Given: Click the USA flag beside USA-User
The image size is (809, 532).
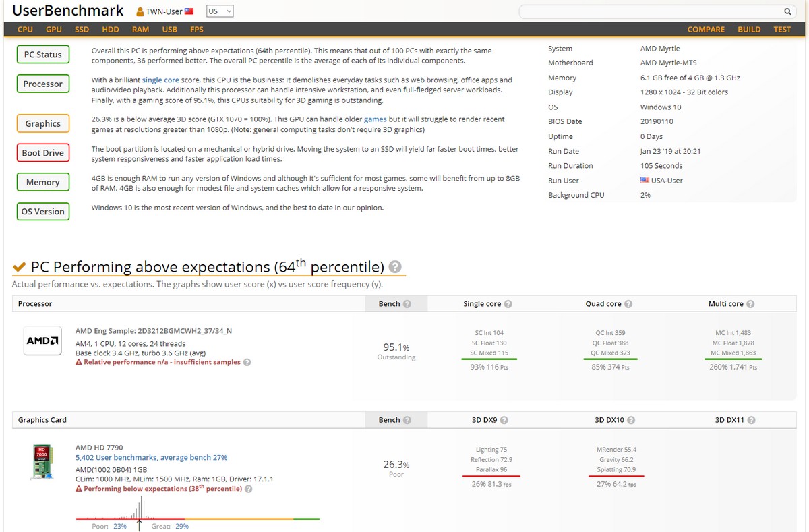Looking at the screenshot, I should tap(645, 180).
